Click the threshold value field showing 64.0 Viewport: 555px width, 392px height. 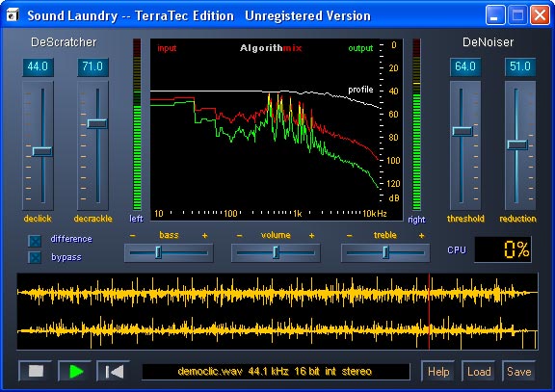[x=465, y=66]
